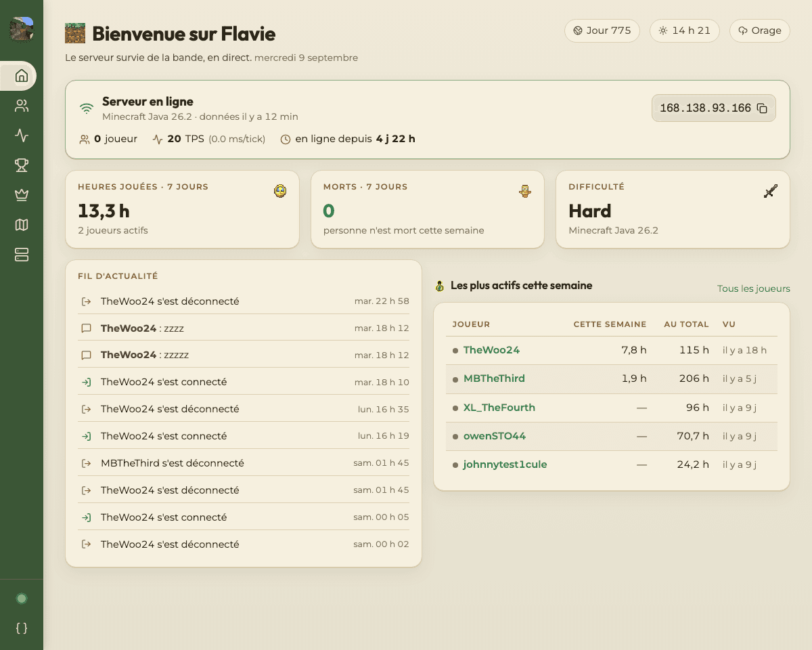Open player johnnytest1cule in the table
The image size is (812, 650).
[505, 464]
